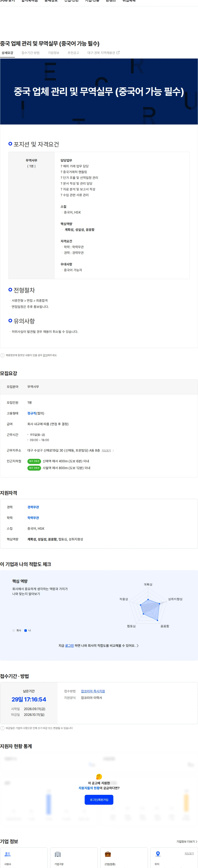Click the 포지션 및 자격요건 bullet icon
198x868 pixels.
[10, 144]
